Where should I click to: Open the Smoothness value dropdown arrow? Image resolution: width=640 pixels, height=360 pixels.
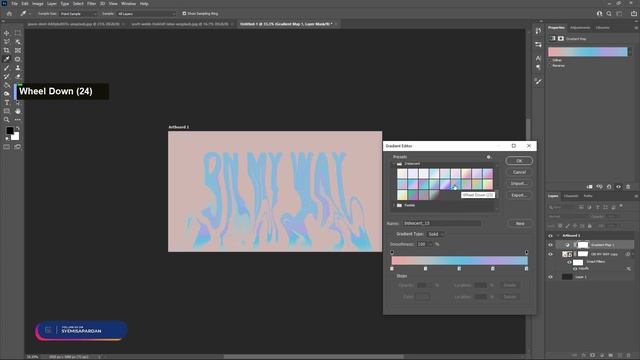(430, 244)
